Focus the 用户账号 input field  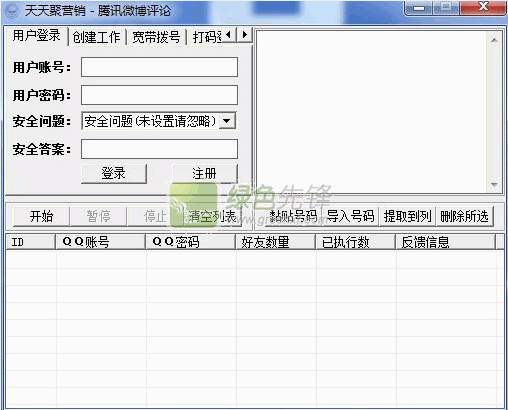[x=159, y=67]
